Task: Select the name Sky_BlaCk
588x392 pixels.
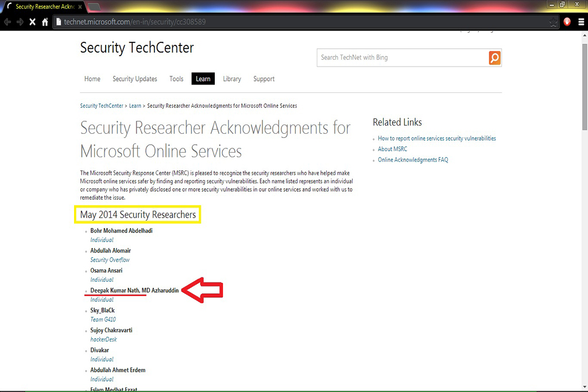Action: [x=102, y=311]
